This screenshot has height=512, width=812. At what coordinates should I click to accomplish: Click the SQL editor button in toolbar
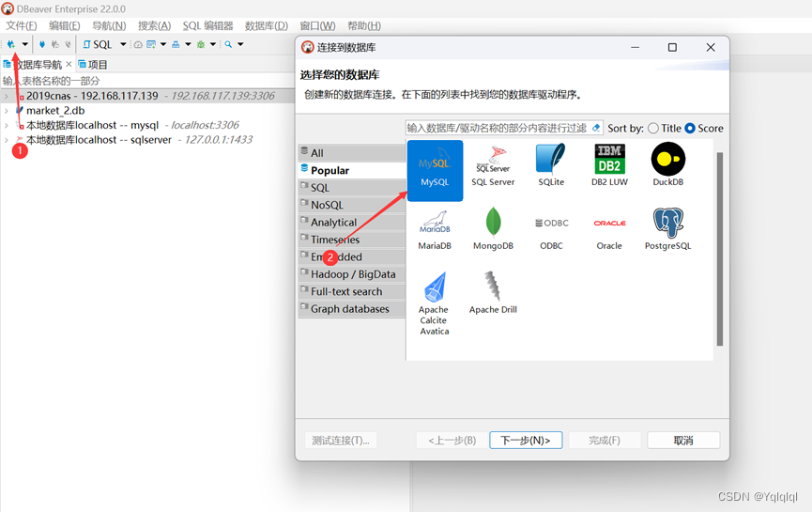(98, 44)
